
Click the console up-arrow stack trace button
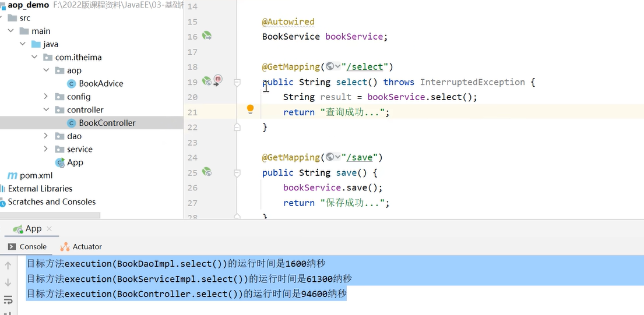click(8, 266)
